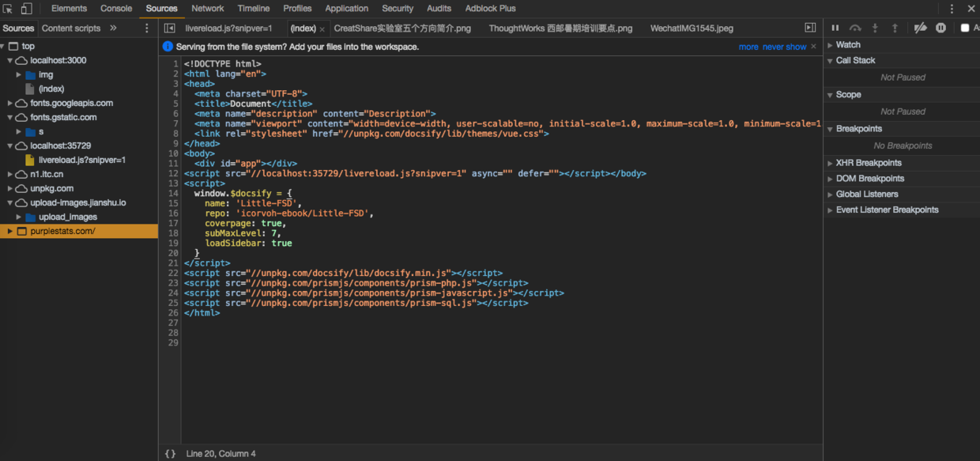Screen dimensions: 980x461
Task: Toggle pause on exceptions icon
Action: pyautogui.click(x=940, y=28)
